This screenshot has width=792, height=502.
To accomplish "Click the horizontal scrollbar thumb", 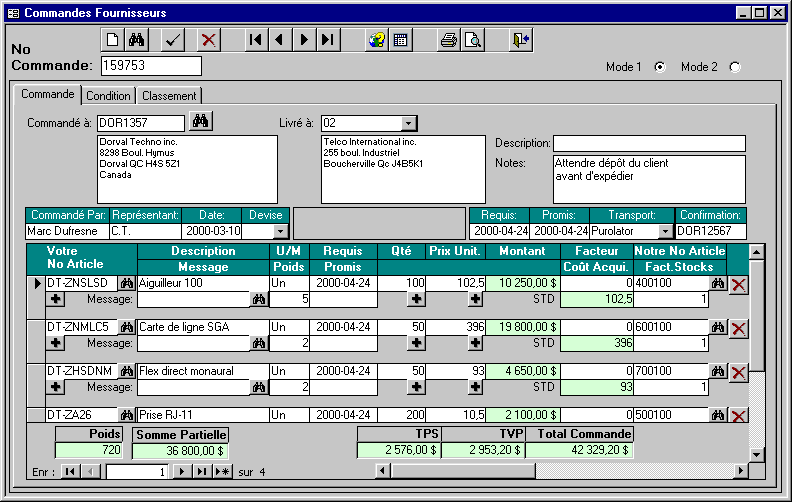I will (462, 471).
